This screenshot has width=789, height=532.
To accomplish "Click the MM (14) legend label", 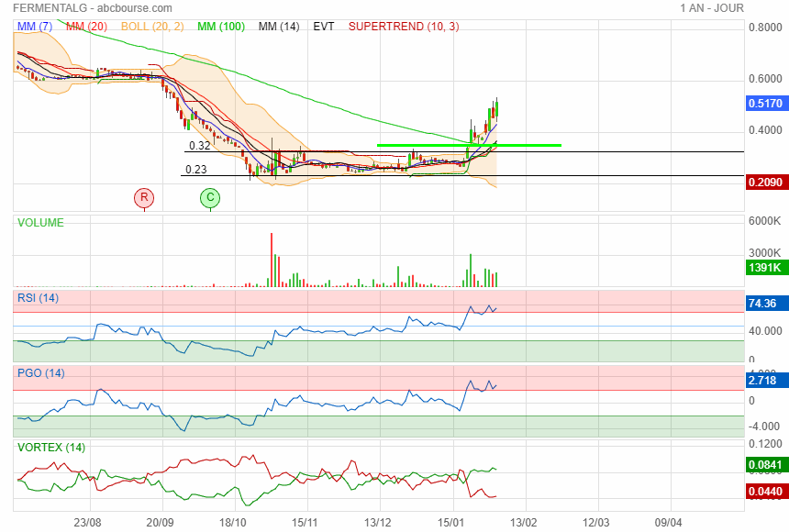I will click(x=279, y=27).
